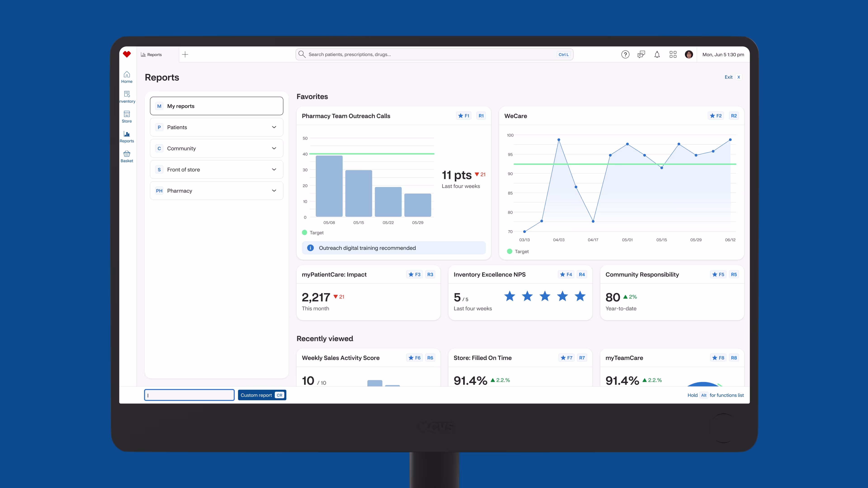Select My reports in the left panel
The height and width of the screenshot is (488, 868).
click(x=216, y=106)
